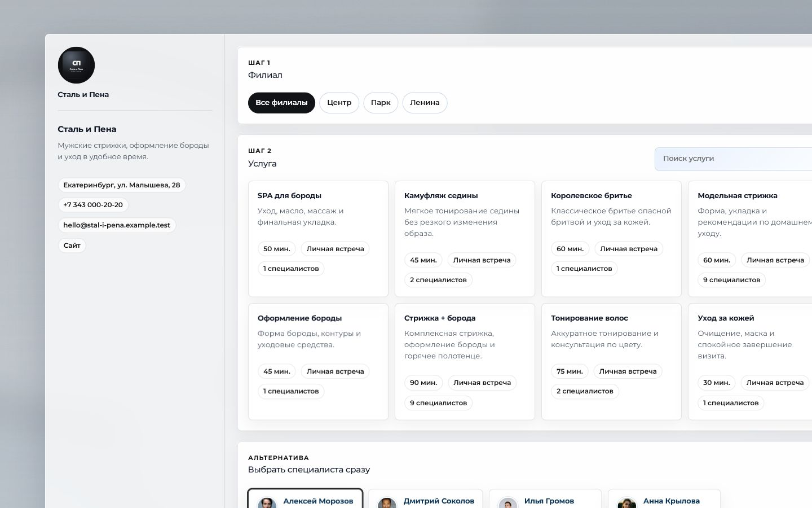Open the Сайт link in sidebar

coord(72,246)
